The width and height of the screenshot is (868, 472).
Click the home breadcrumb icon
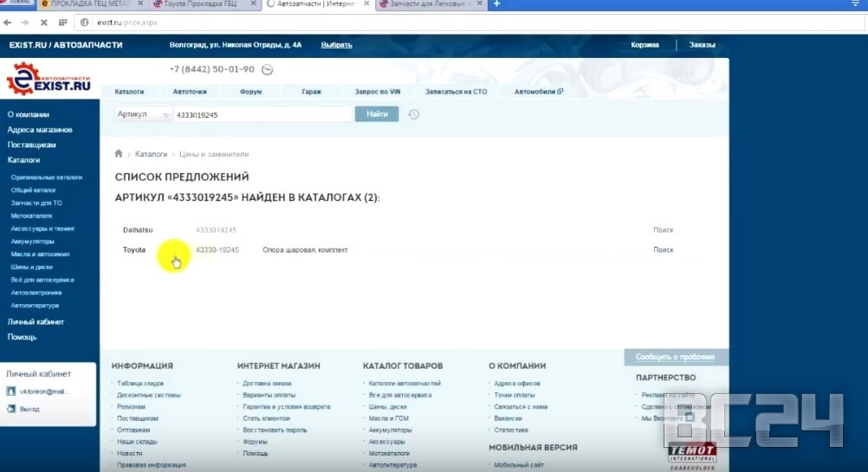tap(119, 154)
